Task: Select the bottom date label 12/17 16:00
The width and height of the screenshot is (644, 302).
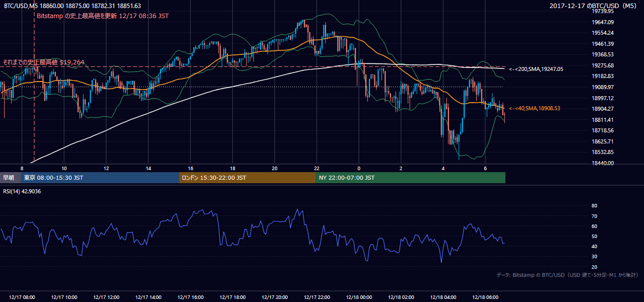Action: [x=190, y=297]
